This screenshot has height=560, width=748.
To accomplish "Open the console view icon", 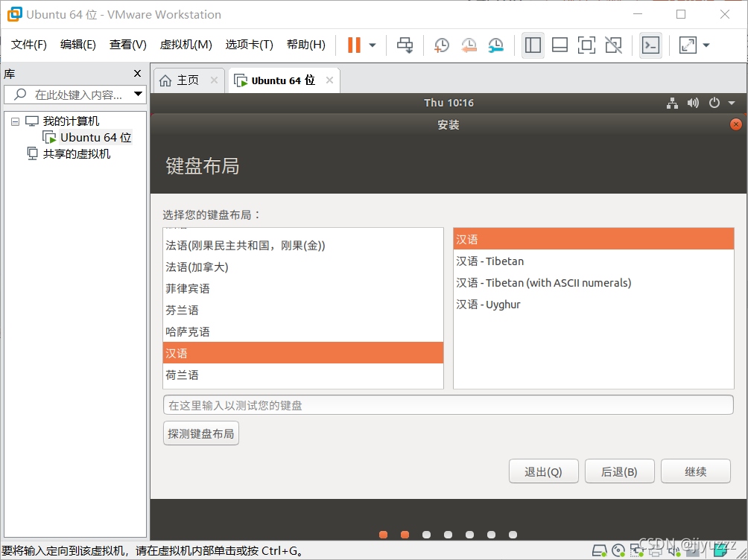I will (x=650, y=45).
